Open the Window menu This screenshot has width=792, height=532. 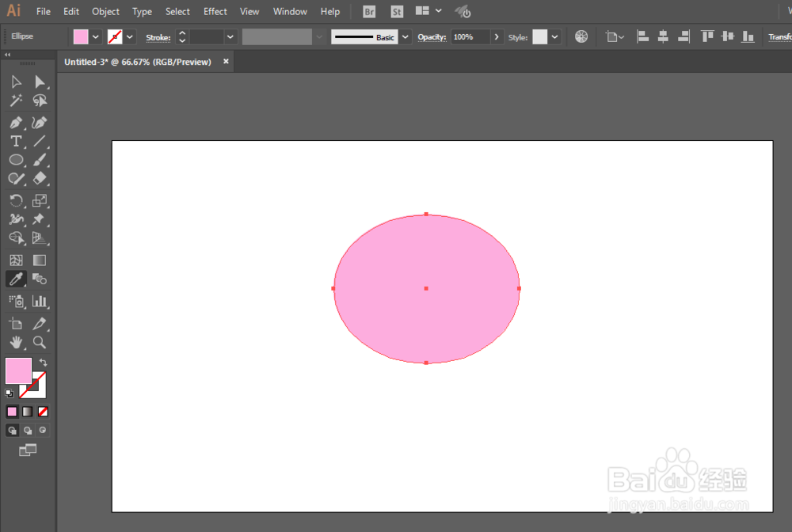tap(290, 11)
